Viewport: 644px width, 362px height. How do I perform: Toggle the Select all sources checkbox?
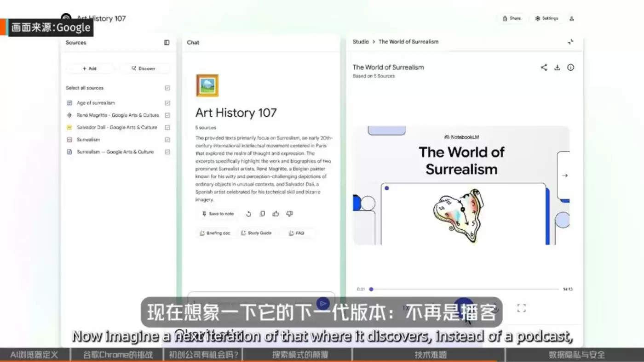pos(167,88)
